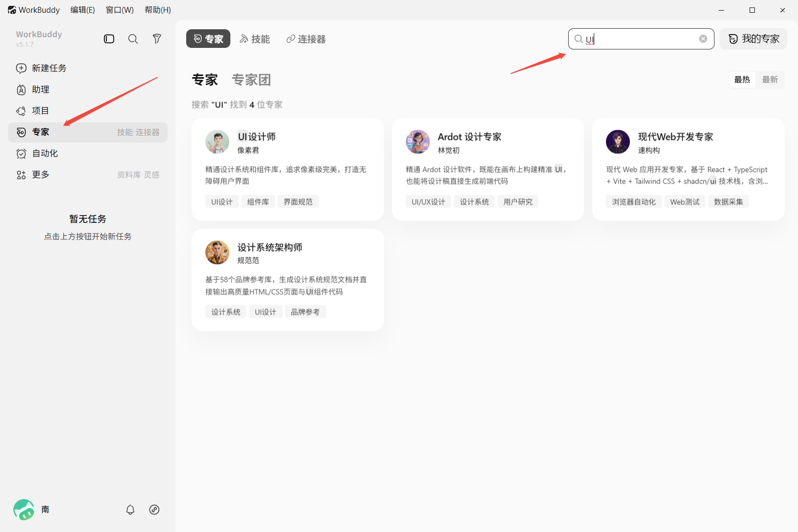Click the user avatar at bottom left
This screenshot has width=798, height=532.
click(x=24, y=510)
